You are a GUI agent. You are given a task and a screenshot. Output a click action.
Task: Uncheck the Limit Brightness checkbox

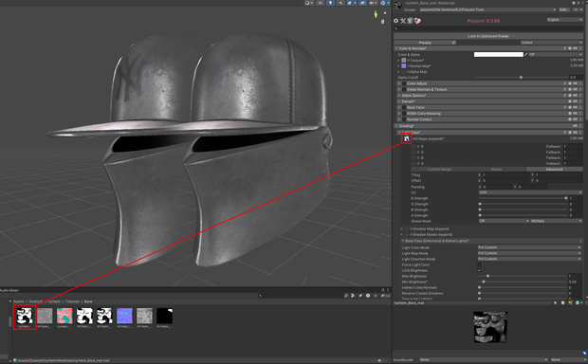click(x=479, y=270)
